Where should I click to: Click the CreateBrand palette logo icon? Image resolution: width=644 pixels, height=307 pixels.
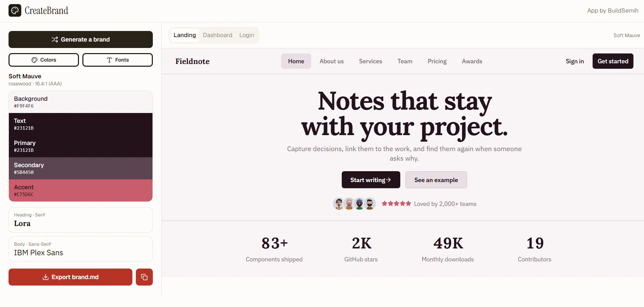(x=15, y=11)
